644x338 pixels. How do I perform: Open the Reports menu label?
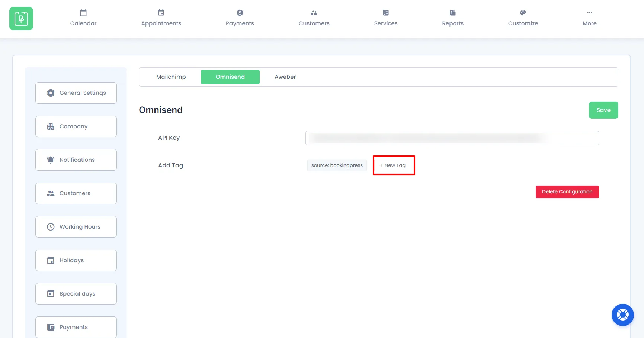point(453,23)
